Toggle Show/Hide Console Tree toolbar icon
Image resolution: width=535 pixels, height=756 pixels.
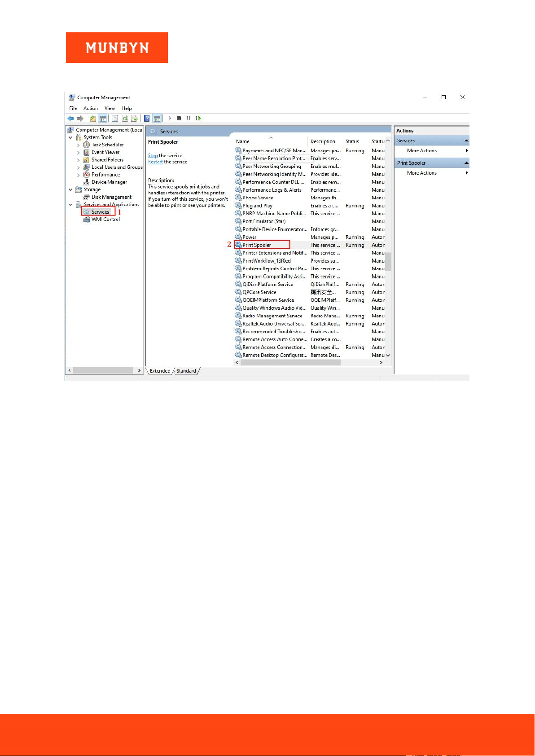[x=103, y=119]
